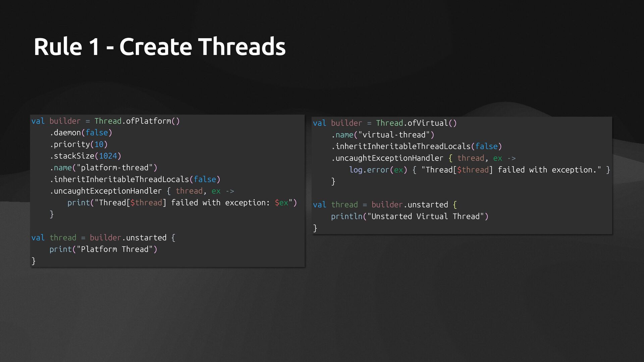Click left '.inheritInheritableThreadLocals(false)' line
Viewport: 644px width, 362px height.
click(x=135, y=179)
